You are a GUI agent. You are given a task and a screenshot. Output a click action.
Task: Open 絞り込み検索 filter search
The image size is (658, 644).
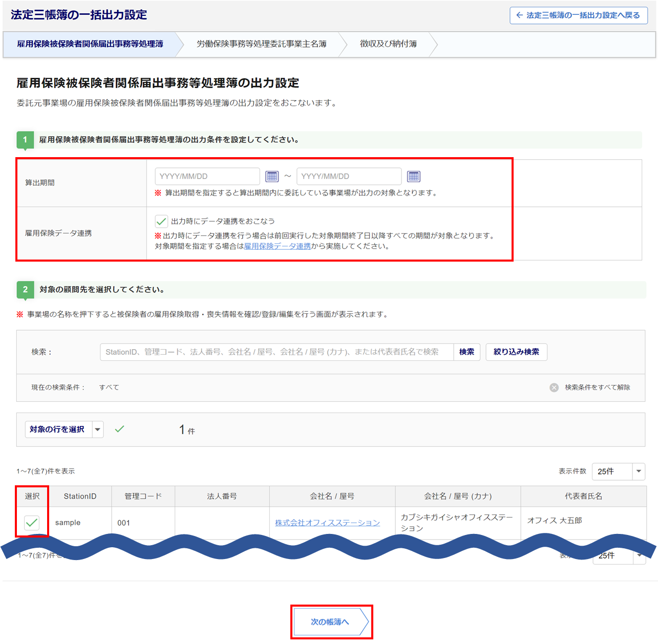pos(516,352)
